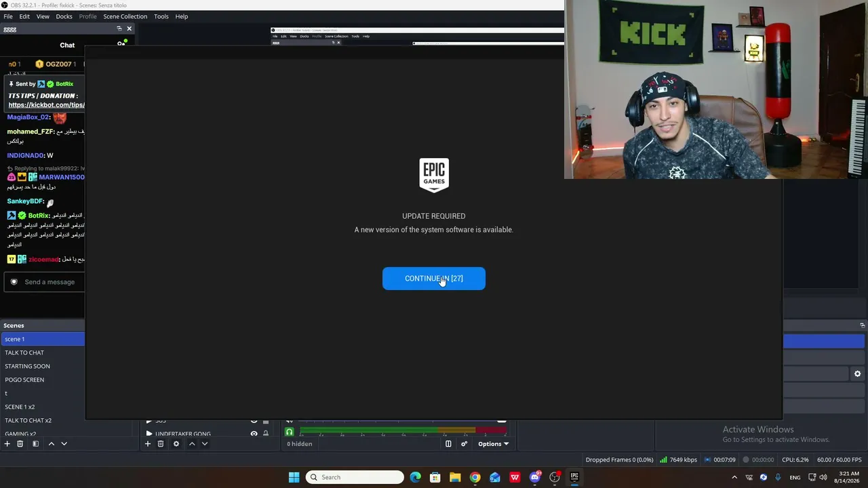The width and height of the screenshot is (868, 488).
Task: Open settings gear in the Controls dock
Action: tap(857, 373)
